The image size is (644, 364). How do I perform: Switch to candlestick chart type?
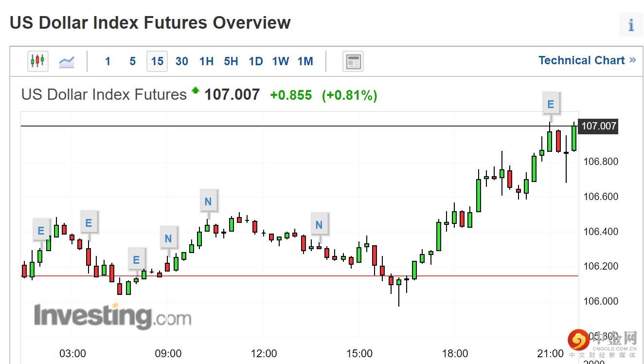point(38,61)
